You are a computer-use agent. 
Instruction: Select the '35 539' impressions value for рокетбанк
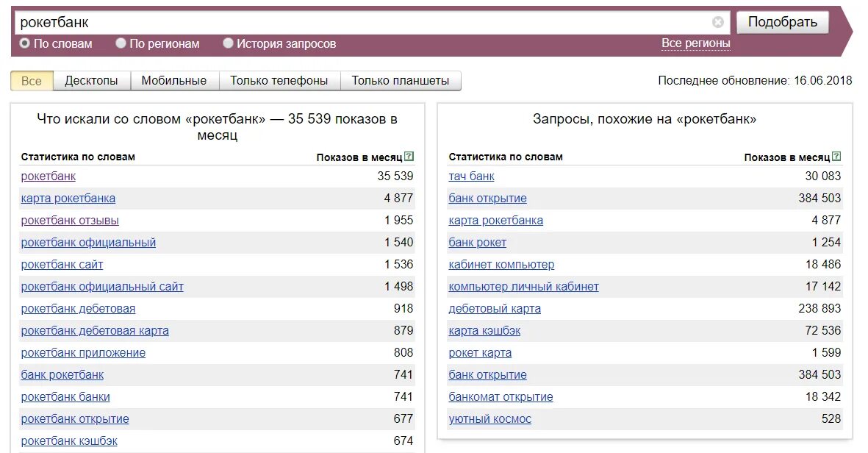point(395,176)
